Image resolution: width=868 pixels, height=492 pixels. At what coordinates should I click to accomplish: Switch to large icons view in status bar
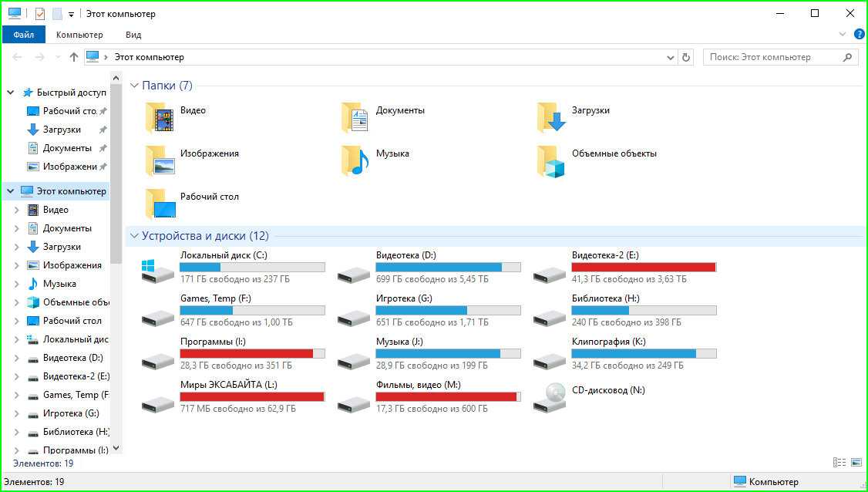[856, 463]
